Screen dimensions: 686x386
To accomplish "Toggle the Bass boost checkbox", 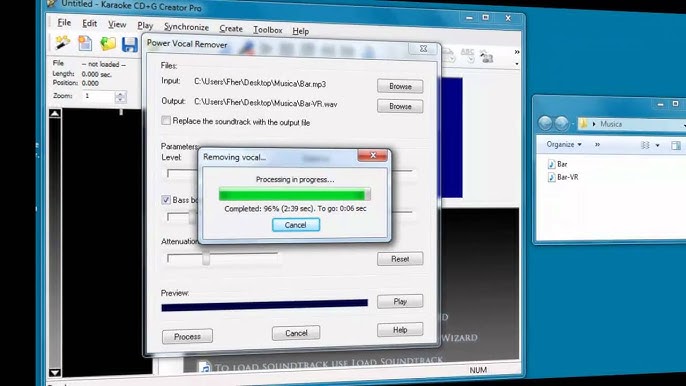I will point(166,200).
